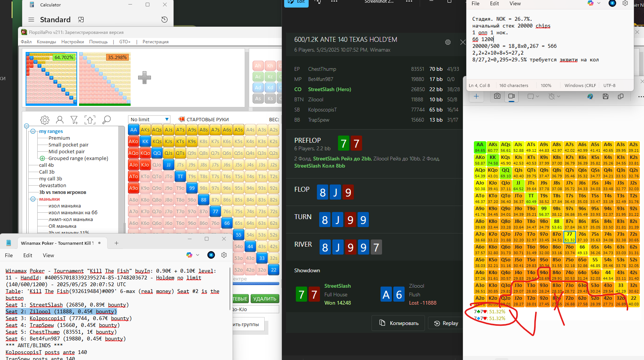
Task: Toggle the Ah card button
Action: coord(258,66)
